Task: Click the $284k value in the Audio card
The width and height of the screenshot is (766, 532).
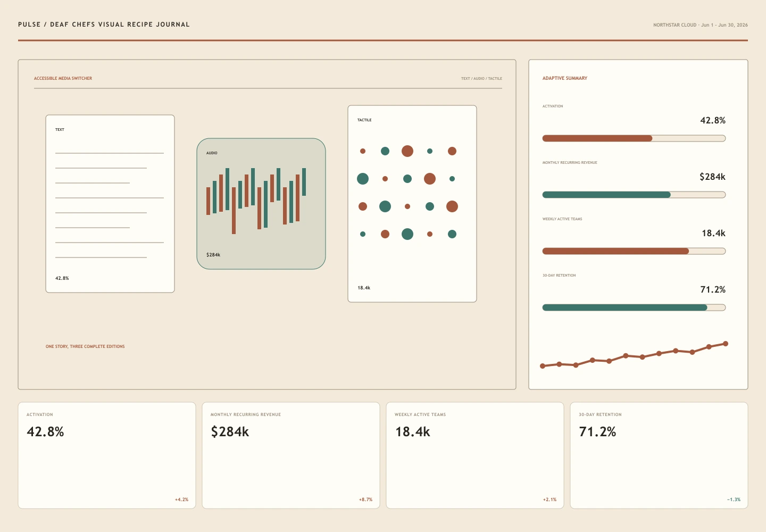Action: (213, 255)
